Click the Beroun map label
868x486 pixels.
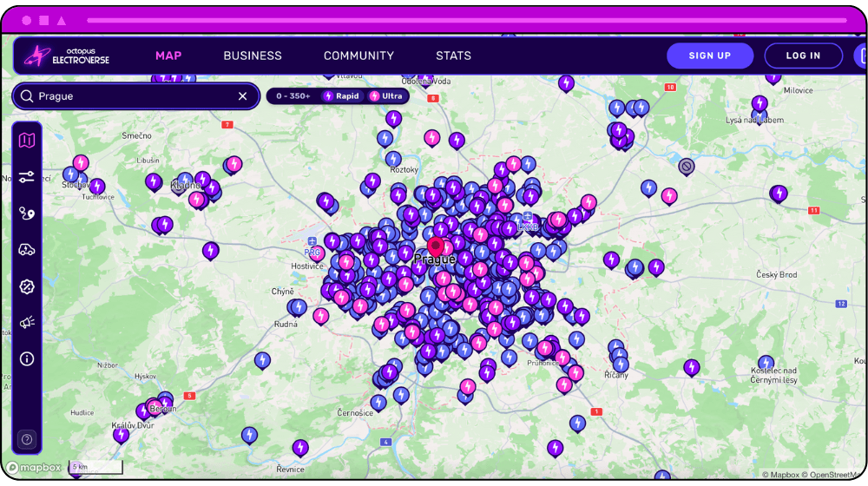[x=163, y=409]
